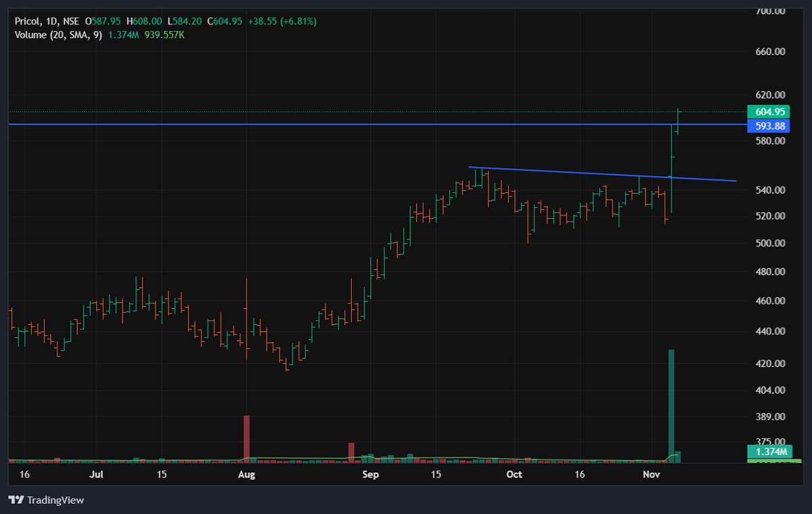The width and height of the screenshot is (812, 514).
Task: Click the 939.557K volume SMA value
Action: click(163, 35)
